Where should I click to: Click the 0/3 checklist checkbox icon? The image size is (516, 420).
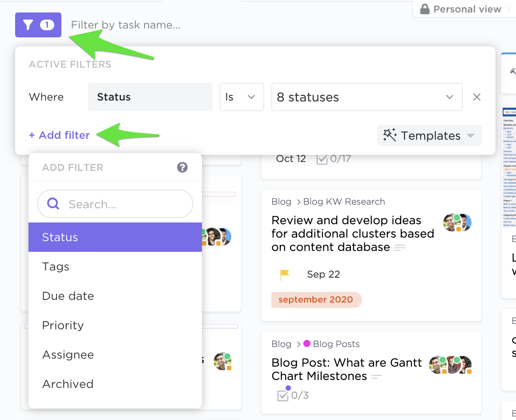[282, 396]
